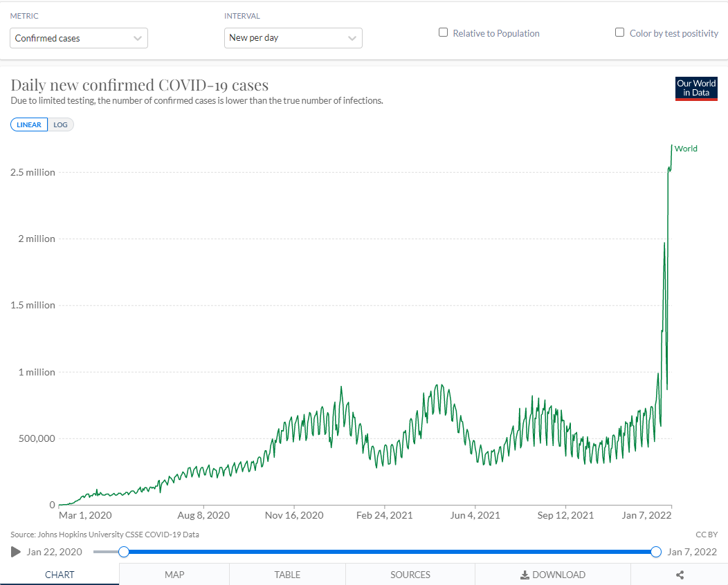The width and height of the screenshot is (728, 585).
Task: Open the SOURCES tab
Action: 410,575
